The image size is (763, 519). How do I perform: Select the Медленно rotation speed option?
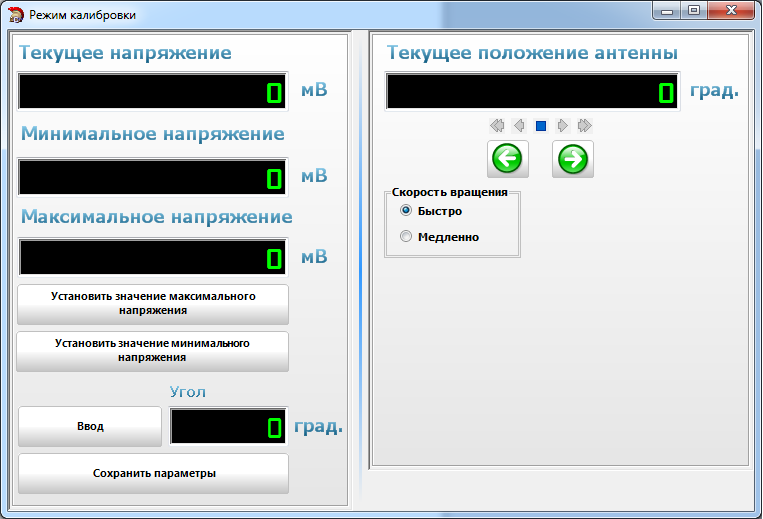pos(439,237)
